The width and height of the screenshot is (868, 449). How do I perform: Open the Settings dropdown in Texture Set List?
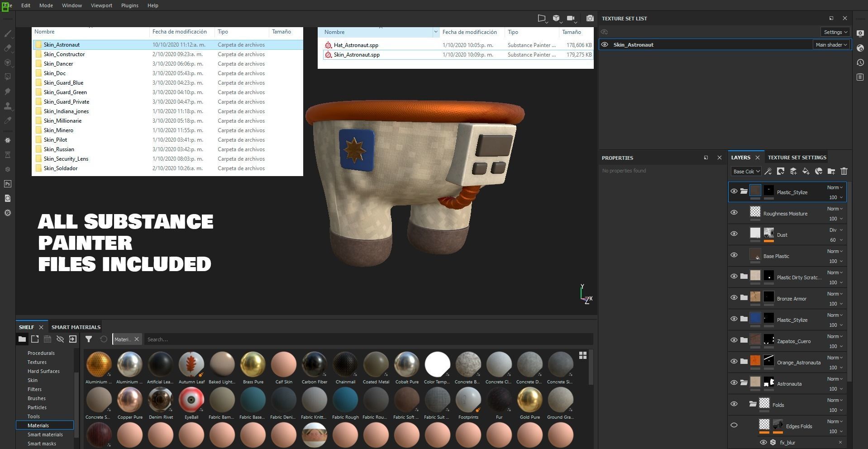click(x=835, y=32)
